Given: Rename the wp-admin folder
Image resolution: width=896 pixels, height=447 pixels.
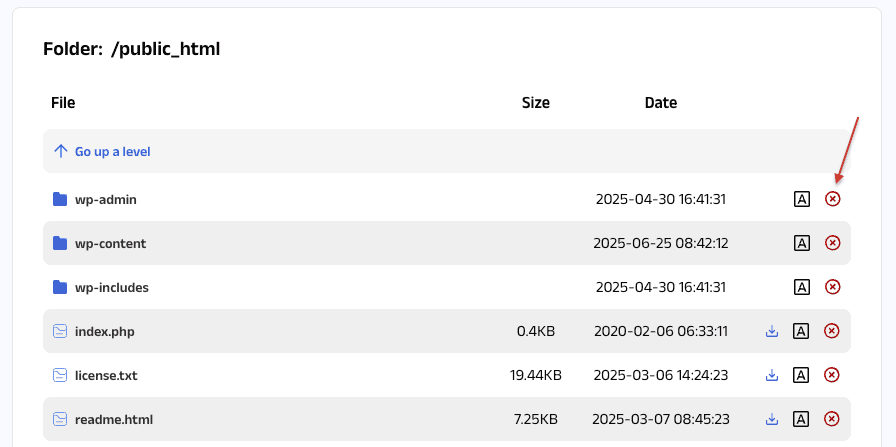Looking at the screenshot, I should point(801,199).
